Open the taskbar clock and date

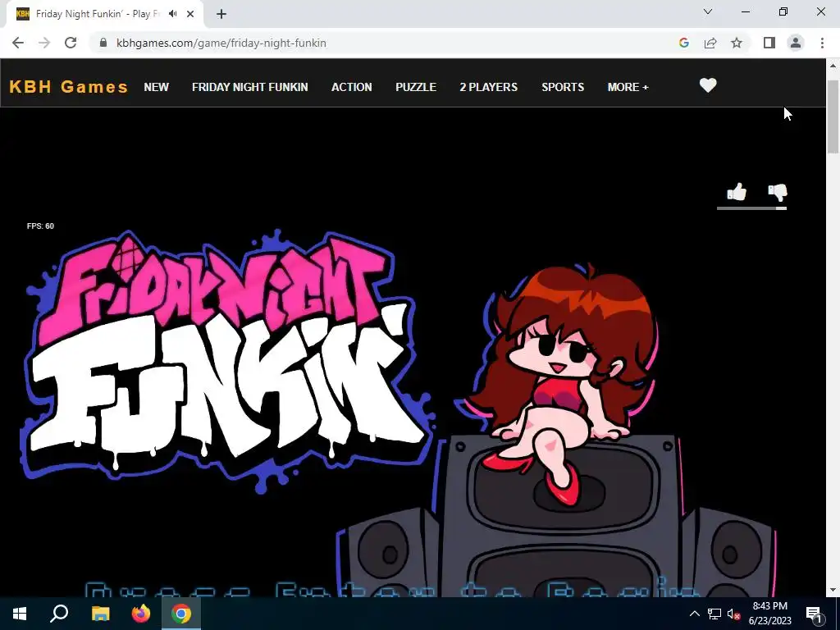click(x=769, y=614)
